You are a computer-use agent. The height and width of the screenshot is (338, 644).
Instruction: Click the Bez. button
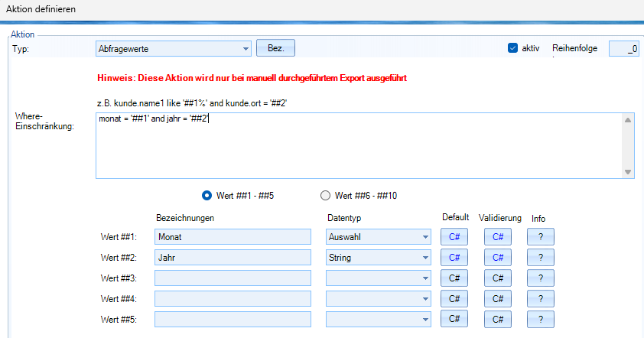275,47
